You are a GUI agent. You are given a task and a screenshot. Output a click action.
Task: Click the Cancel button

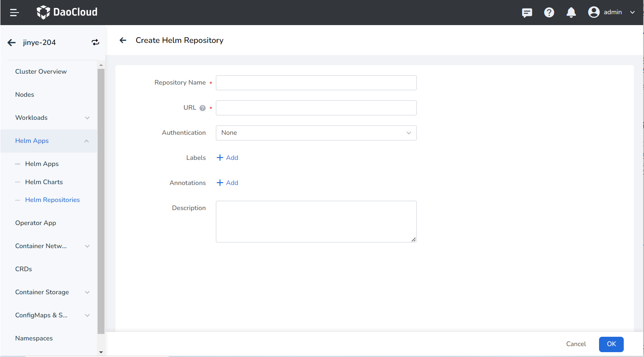[x=576, y=344]
